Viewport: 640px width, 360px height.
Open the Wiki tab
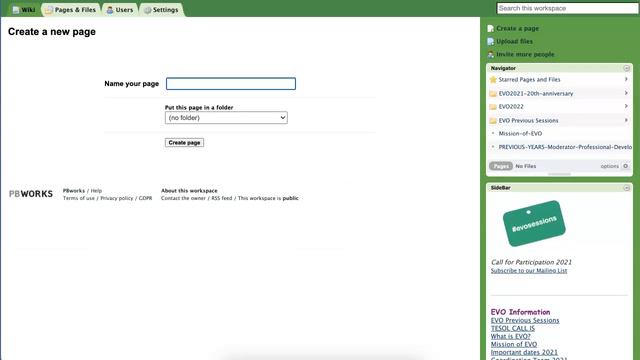(24, 10)
